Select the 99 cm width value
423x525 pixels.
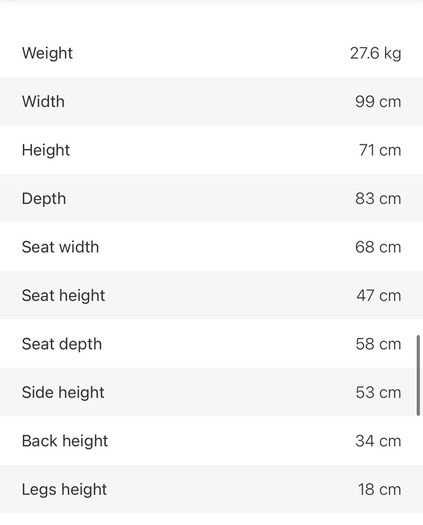tap(378, 101)
